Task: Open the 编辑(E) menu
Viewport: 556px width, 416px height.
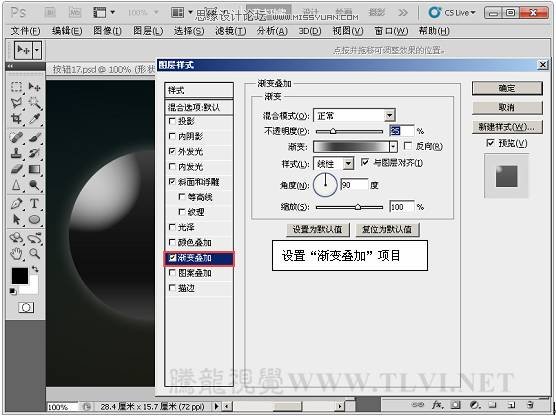Action: click(x=67, y=31)
